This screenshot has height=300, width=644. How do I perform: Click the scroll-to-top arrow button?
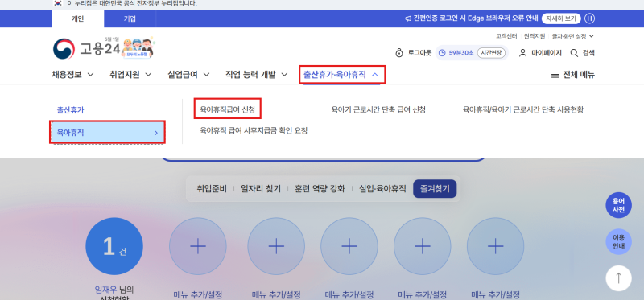tap(618, 277)
